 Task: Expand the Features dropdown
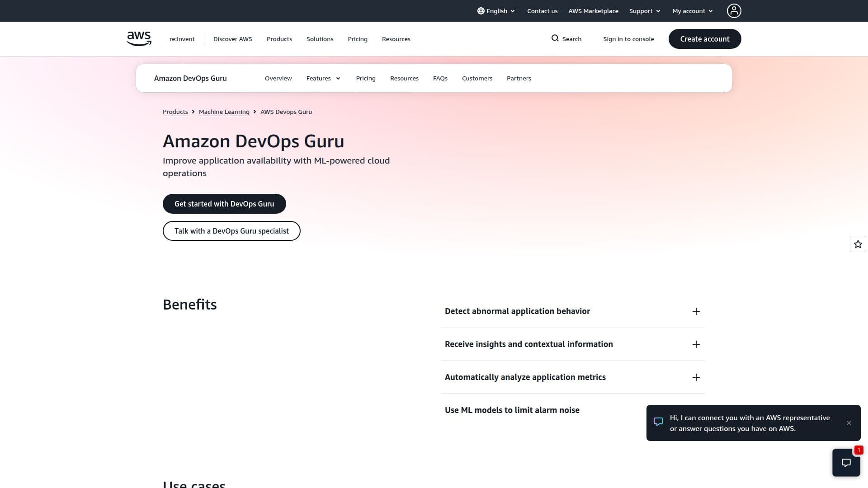point(323,79)
